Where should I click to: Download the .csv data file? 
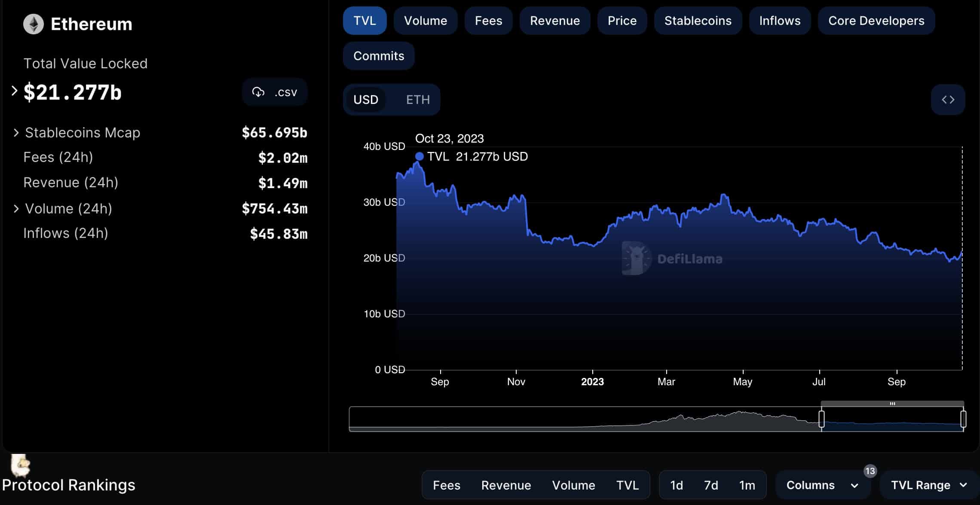[x=275, y=92]
